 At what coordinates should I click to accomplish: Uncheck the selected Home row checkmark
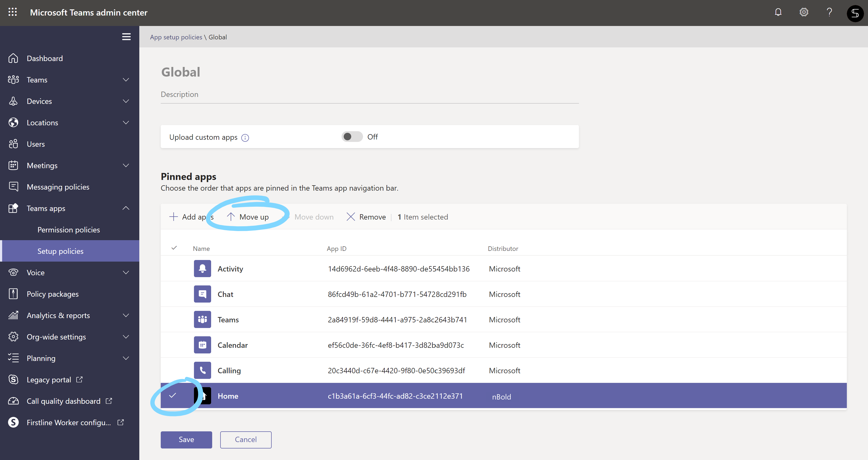(x=173, y=396)
